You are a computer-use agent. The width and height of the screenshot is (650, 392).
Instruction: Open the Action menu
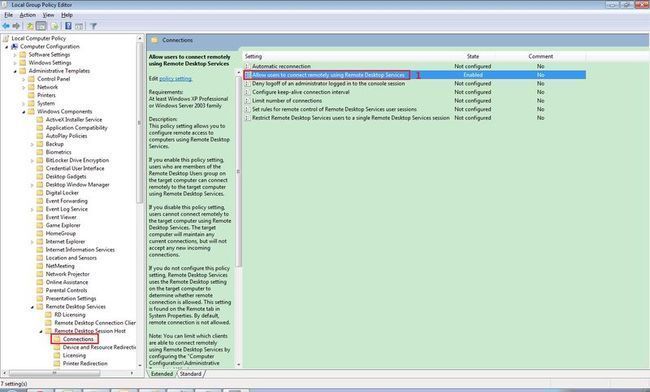point(27,15)
